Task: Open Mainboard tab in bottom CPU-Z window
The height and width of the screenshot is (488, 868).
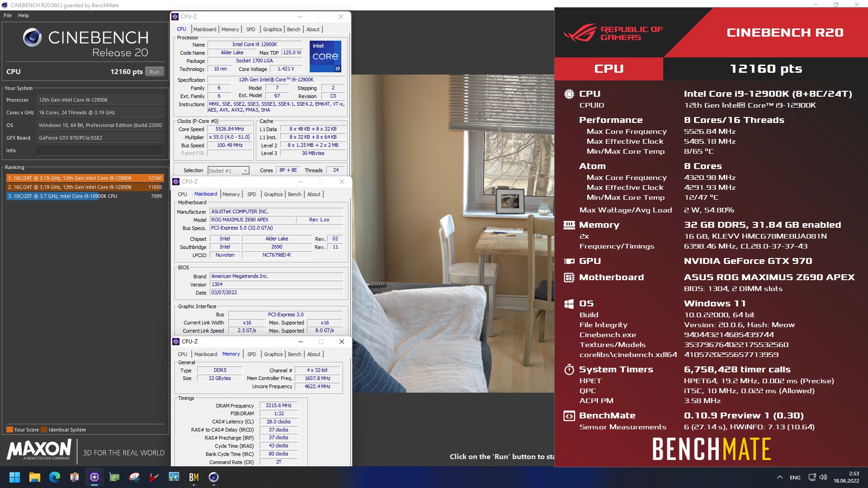Action: [x=206, y=354]
